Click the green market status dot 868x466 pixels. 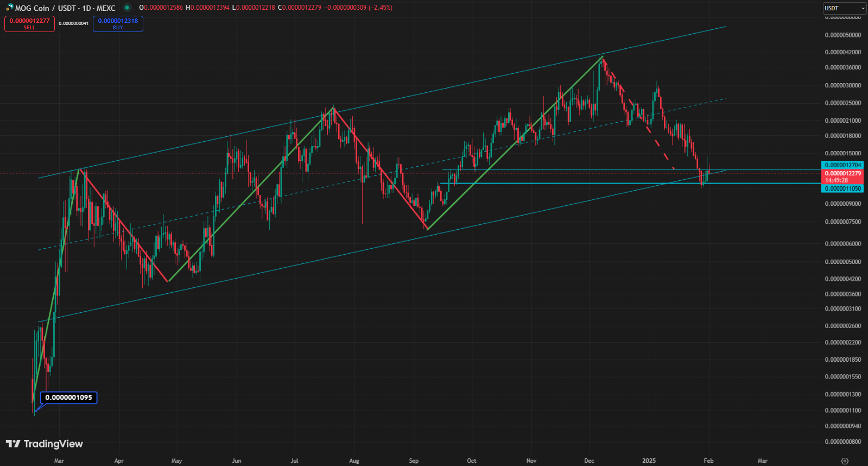[x=127, y=8]
